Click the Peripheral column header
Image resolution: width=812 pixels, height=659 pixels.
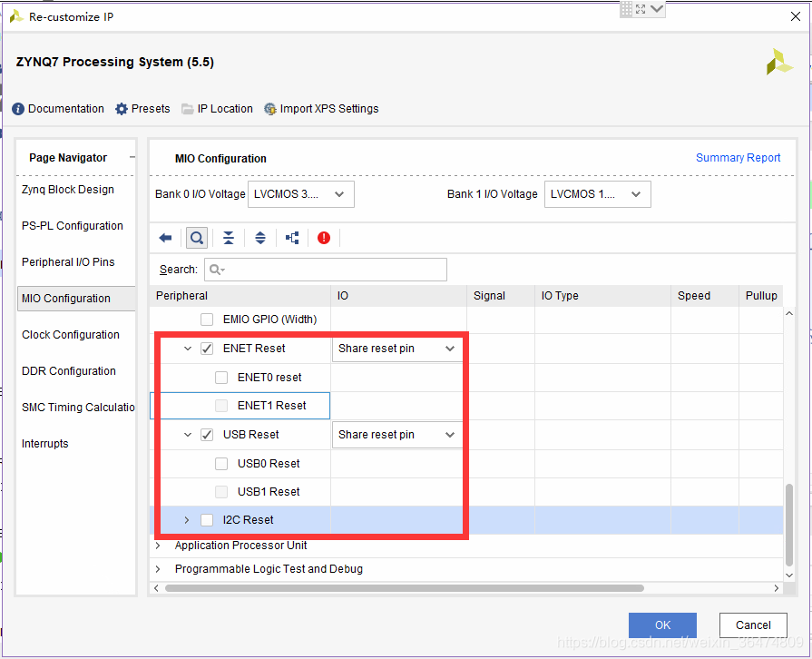coord(240,296)
